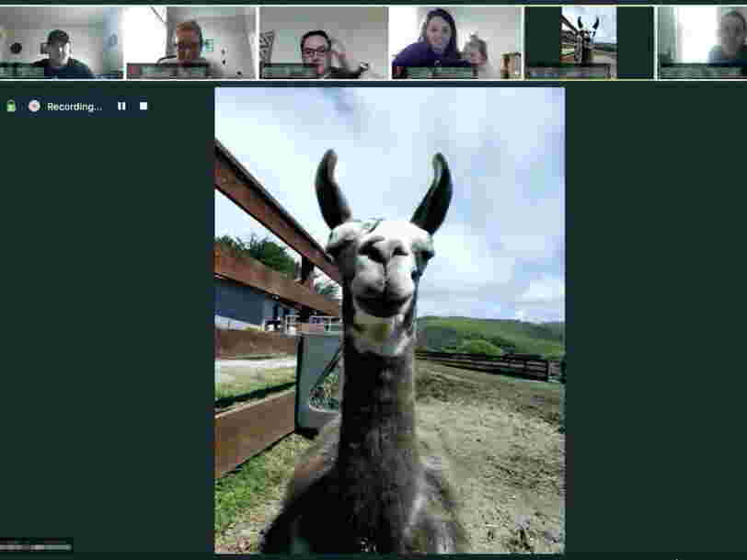Select the red-haired participant with glasses thumbnail
Screen dimensions: 747x560
tap(190, 37)
